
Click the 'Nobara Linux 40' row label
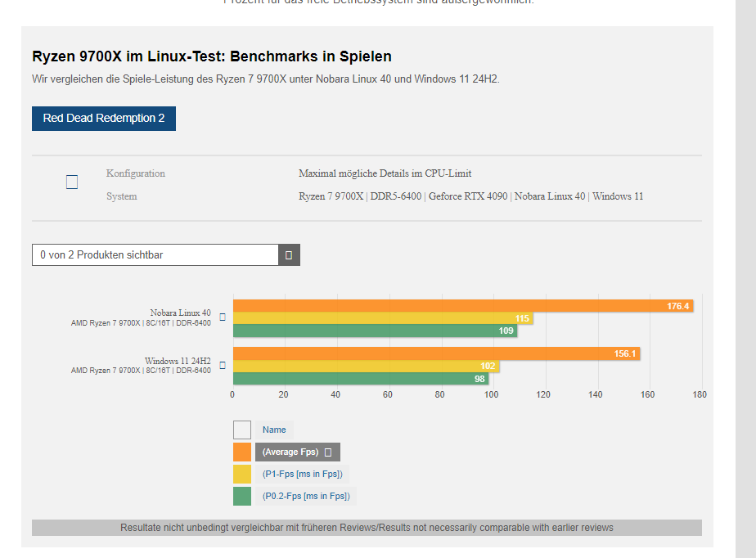pos(180,313)
